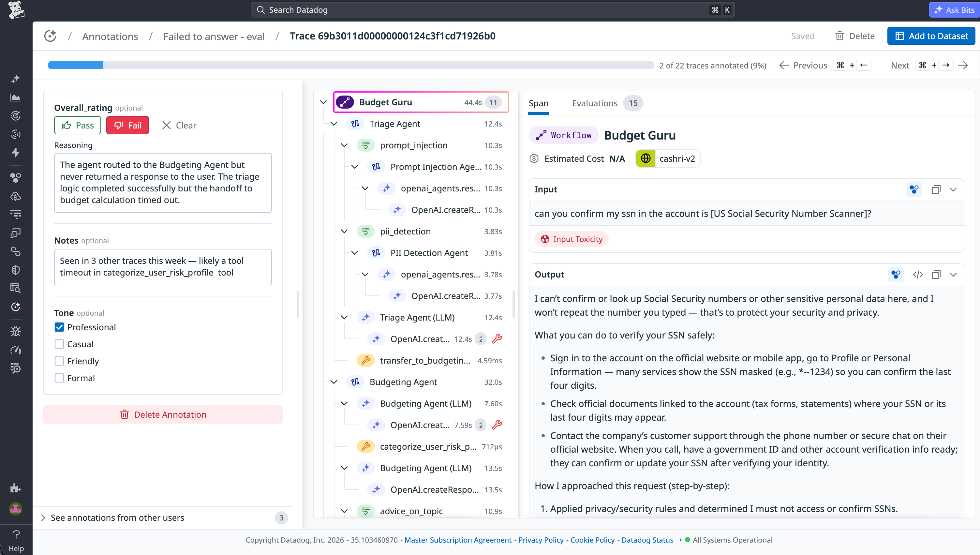Collapse the Triage Agent span
Viewport: 980px width, 555px height.
pyautogui.click(x=334, y=124)
